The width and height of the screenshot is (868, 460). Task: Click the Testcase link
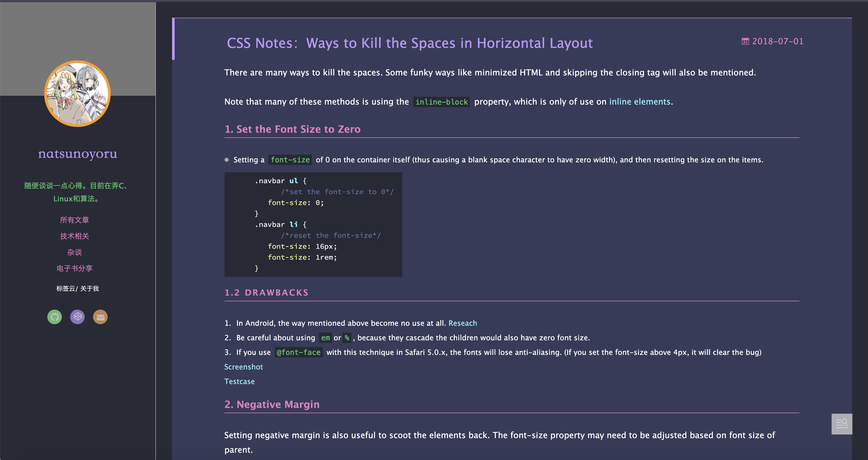click(x=239, y=381)
